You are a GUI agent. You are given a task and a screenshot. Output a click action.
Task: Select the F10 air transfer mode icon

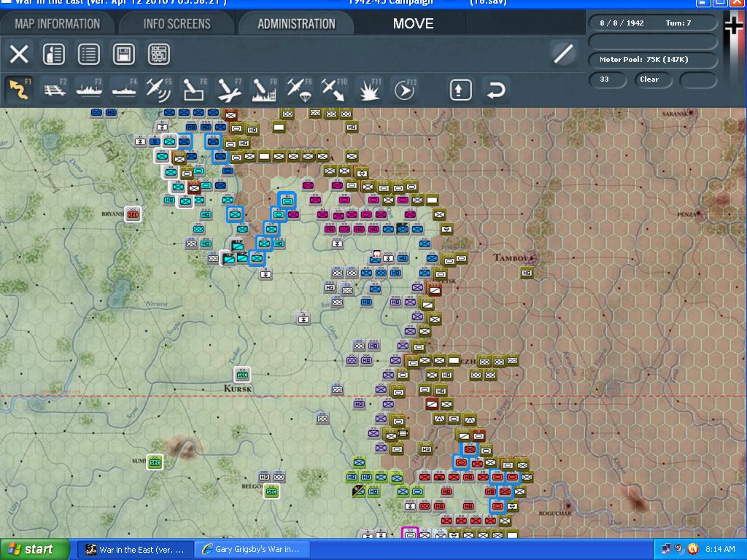pos(333,89)
